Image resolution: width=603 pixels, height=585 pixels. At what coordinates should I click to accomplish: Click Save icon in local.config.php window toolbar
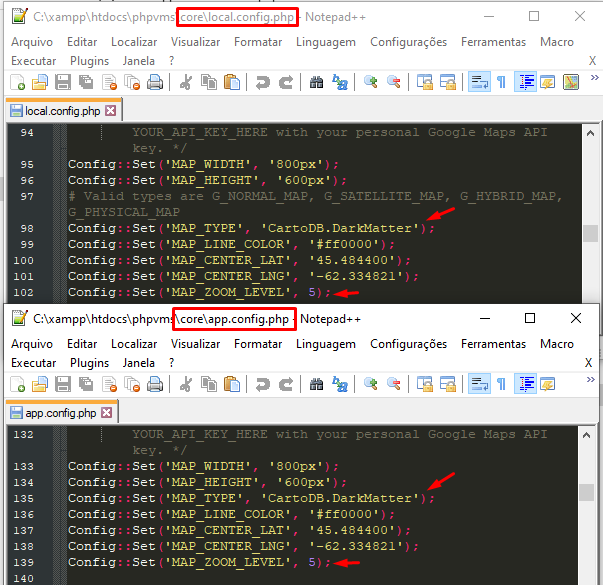tap(63, 82)
